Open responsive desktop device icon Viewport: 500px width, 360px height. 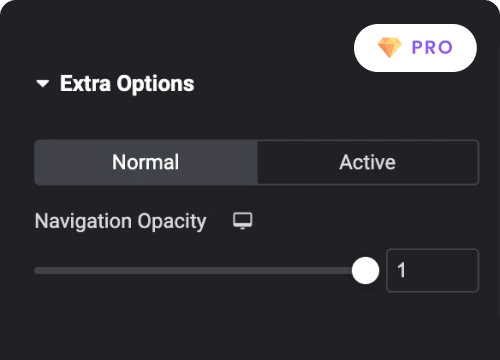(x=243, y=221)
